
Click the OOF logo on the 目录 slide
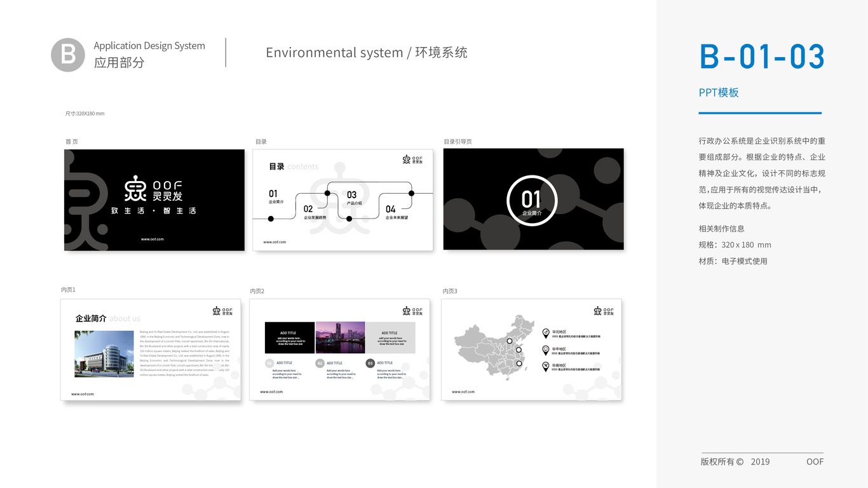pos(412,159)
